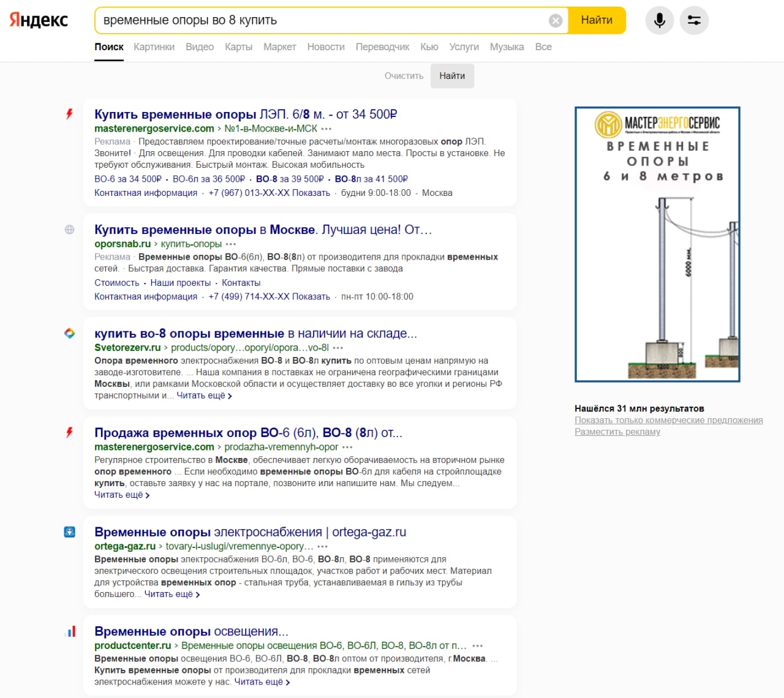Open the Контакты sitelink

click(x=241, y=283)
